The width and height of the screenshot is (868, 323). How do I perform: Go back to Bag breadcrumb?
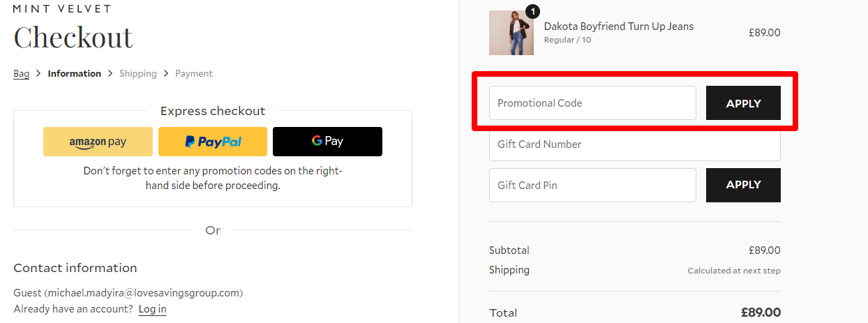tap(21, 74)
